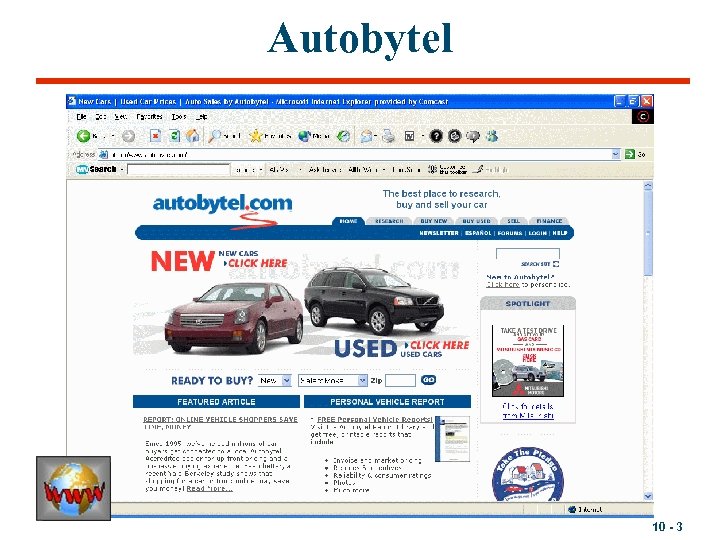Click the report headline about online vehicle shoppers

click(x=220, y=423)
